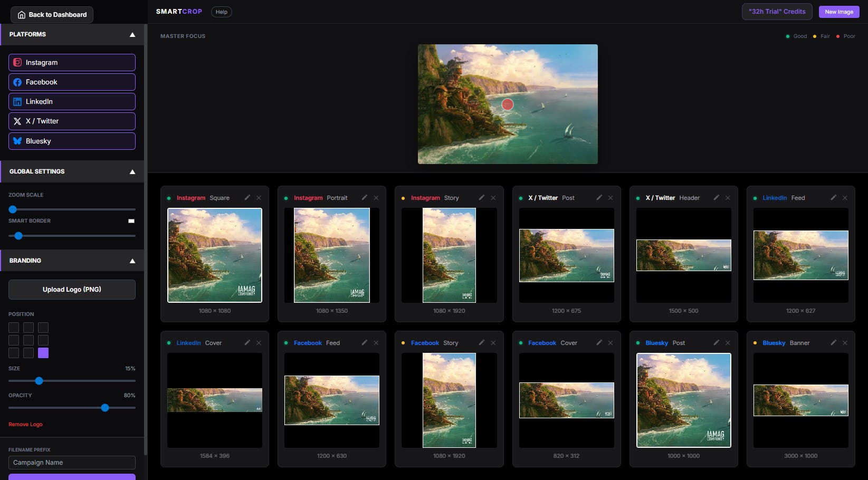Open the Help page
Viewport: 868px width, 480px height.
pos(222,12)
